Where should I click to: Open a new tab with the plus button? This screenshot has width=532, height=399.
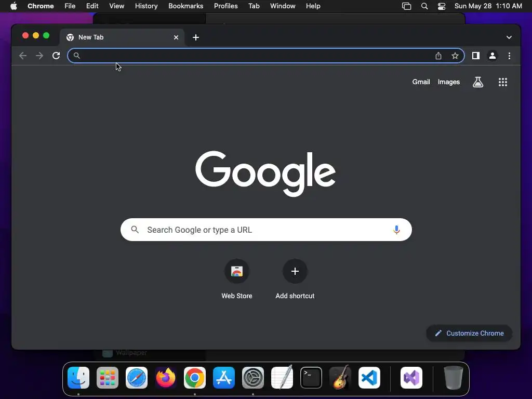coord(196,37)
